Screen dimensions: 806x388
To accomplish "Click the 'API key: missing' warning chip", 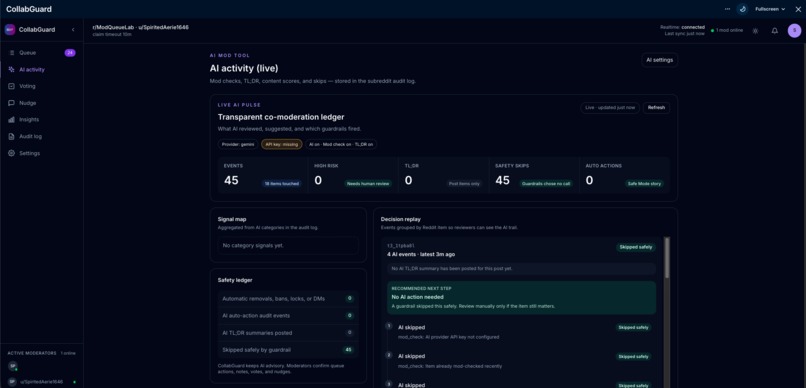I will (x=282, y=144).
